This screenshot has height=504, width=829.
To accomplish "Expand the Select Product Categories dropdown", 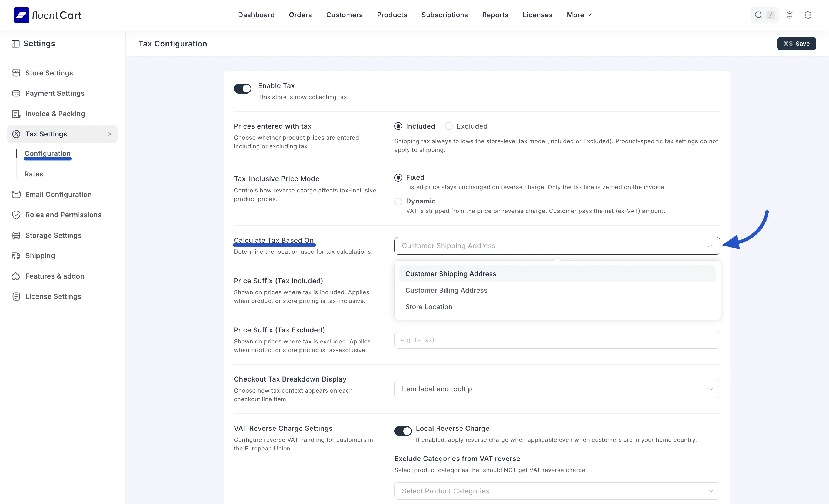I will pyautogui.click(x=557, y=491).
